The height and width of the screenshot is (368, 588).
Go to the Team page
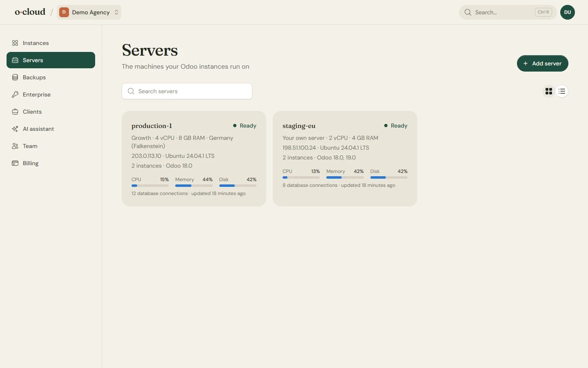pyautogui.click(x=51, y=146)
